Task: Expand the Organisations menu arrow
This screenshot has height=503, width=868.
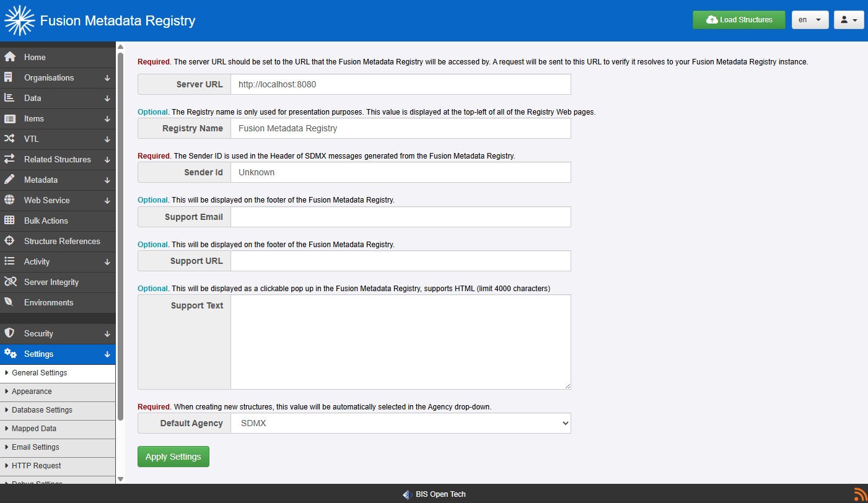Action: (107, 78)
